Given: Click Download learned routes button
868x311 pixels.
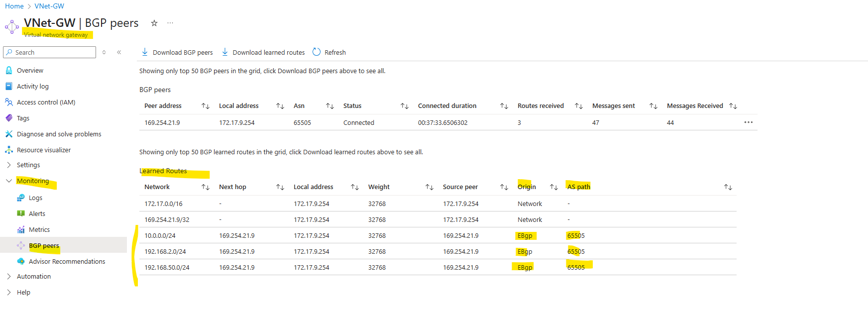Looking at the screenshot, I should (263, 52).
